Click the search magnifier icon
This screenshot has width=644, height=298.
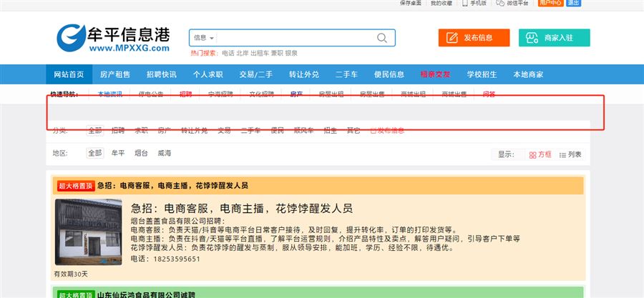(x=383, y=38)
